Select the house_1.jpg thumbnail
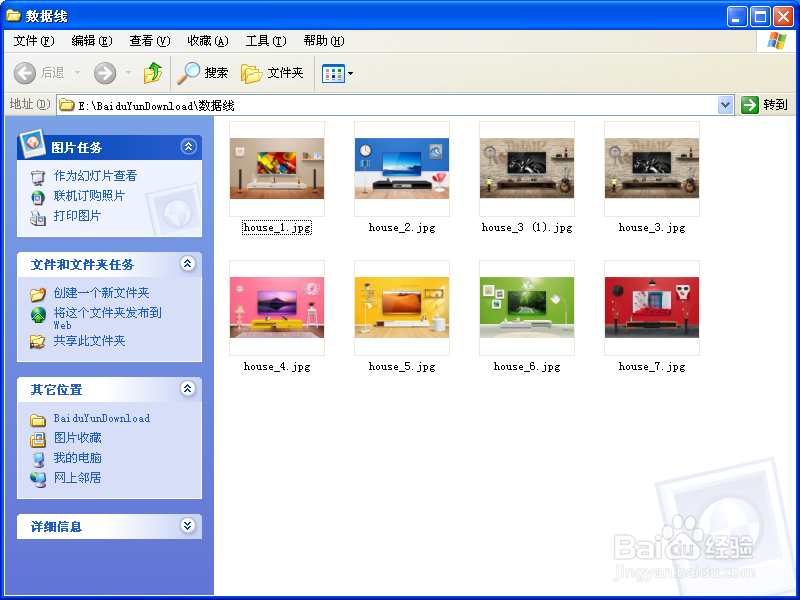 pyautogui.click(x=277, y=168)
